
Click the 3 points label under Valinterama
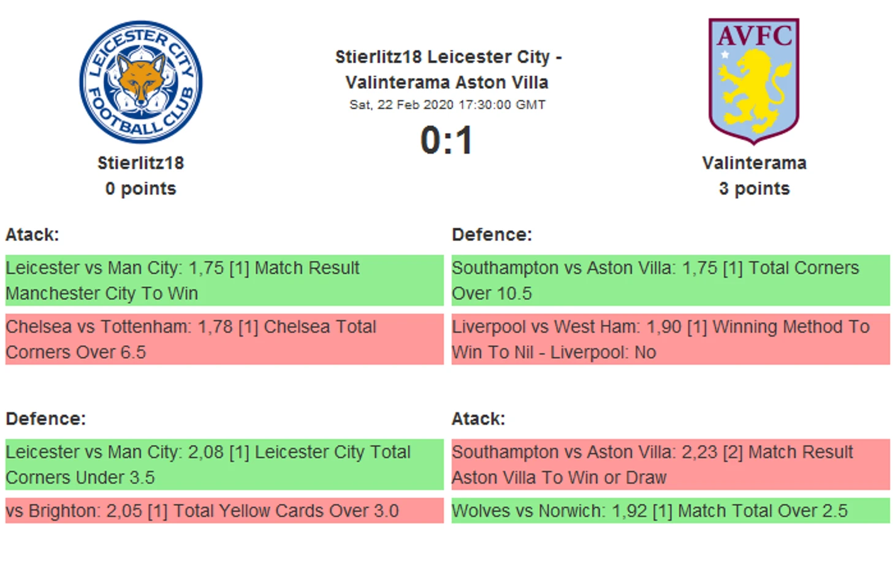coord(754,189)
